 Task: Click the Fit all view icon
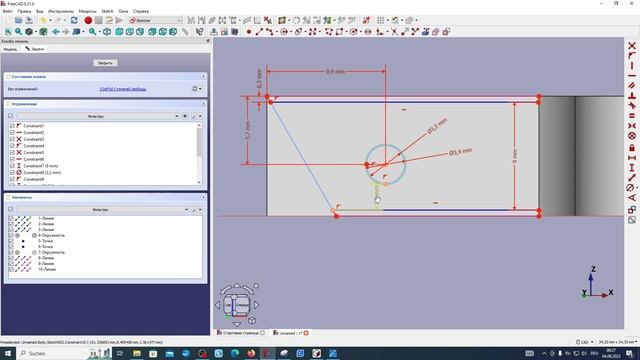point(8,31)
